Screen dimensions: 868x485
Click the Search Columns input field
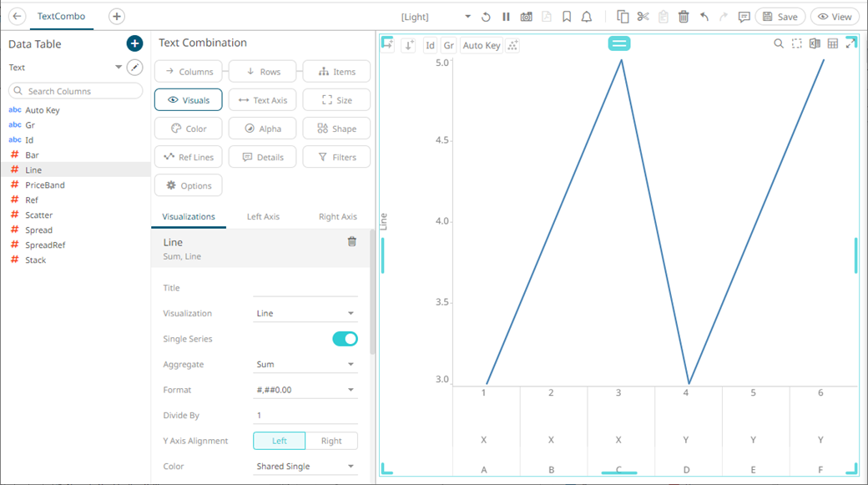[76, 91]
